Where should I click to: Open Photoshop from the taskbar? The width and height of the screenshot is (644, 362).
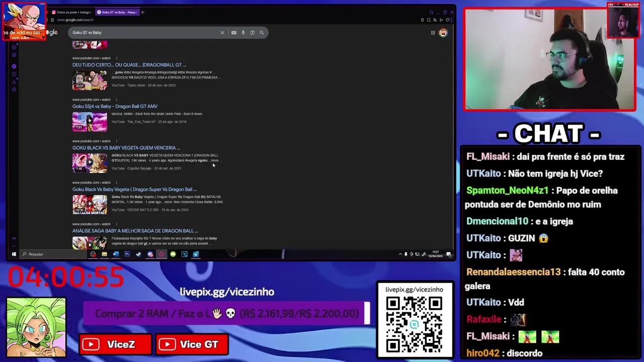click(127, 254)
